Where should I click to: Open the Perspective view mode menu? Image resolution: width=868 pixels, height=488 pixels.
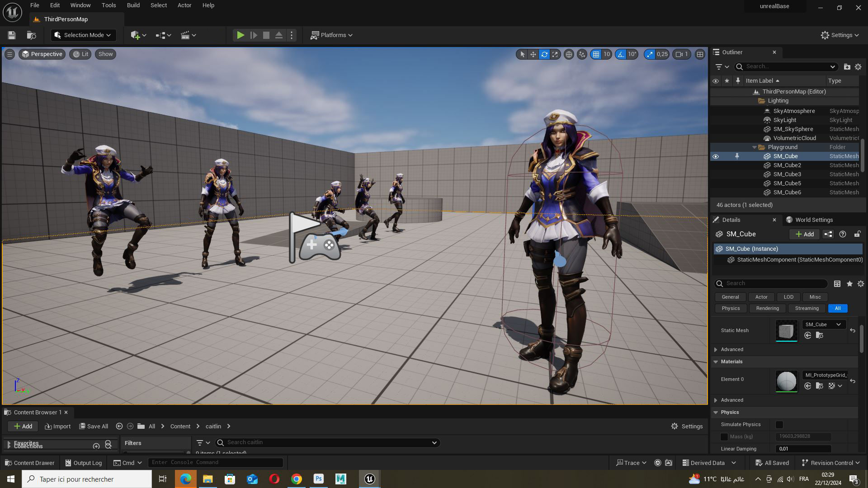[x=42, y=54]
